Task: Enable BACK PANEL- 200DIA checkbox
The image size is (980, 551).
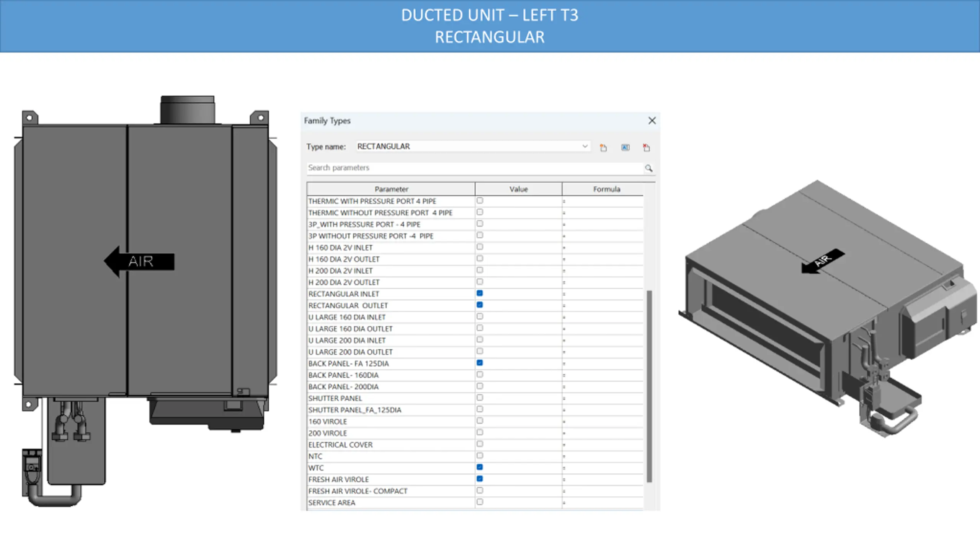Action: 480,386
